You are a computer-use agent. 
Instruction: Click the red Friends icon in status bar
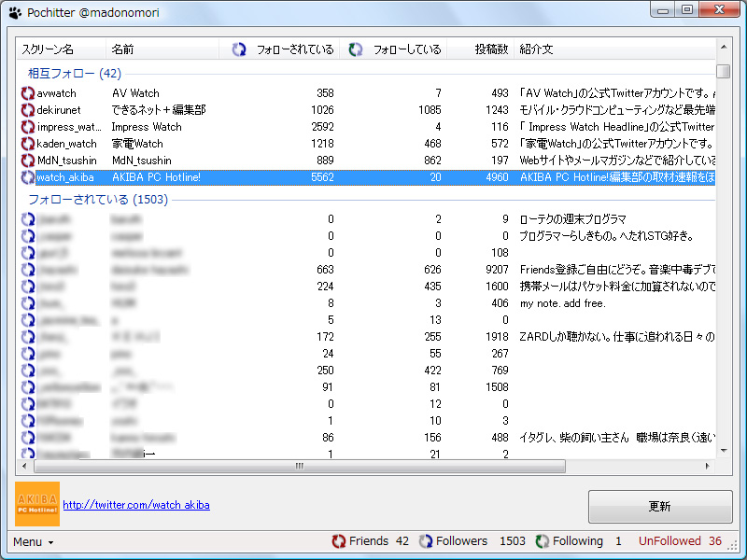pos(339,540)
